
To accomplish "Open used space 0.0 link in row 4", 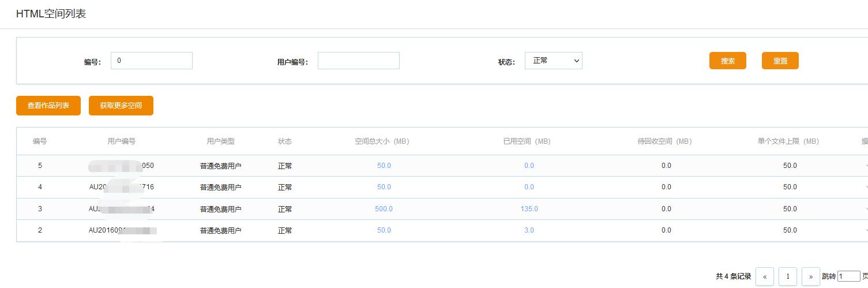I will (x=529, y=187).
